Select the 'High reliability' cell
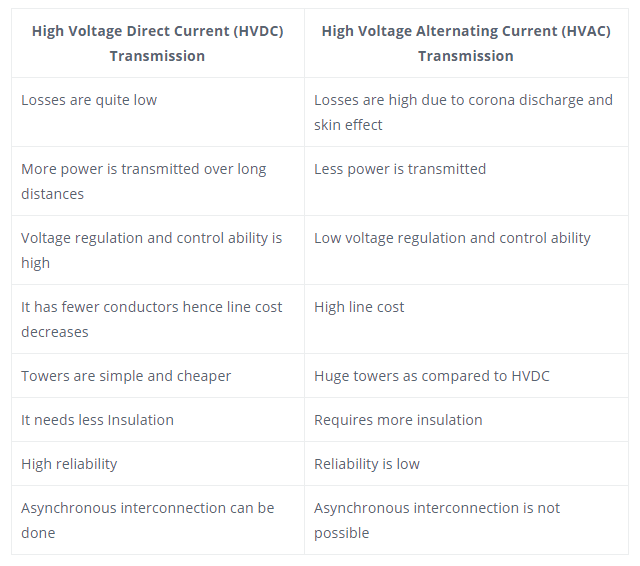 [x=158, y=464]
